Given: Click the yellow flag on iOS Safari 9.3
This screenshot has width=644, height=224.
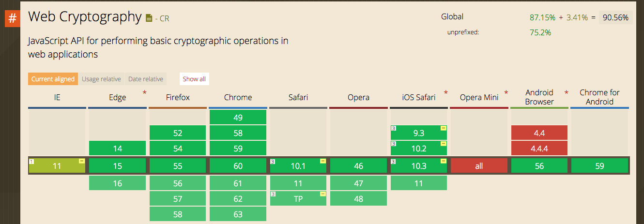Looking at the screenshot, I should coord(443,128).
